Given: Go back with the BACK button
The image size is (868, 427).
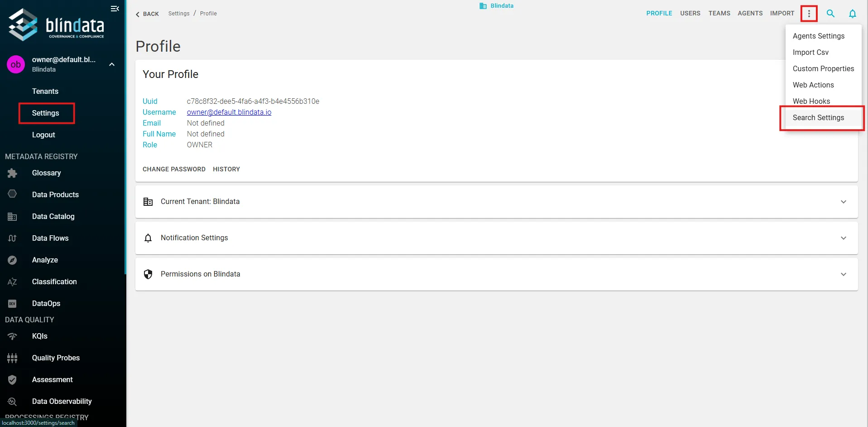Looking at the screenshot, I should pos(147,14).
